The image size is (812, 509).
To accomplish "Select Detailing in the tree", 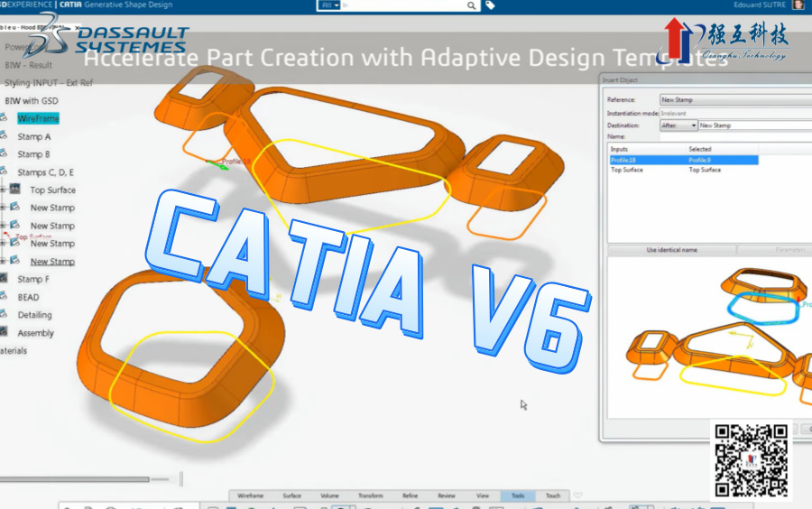I will click(34, 315).
